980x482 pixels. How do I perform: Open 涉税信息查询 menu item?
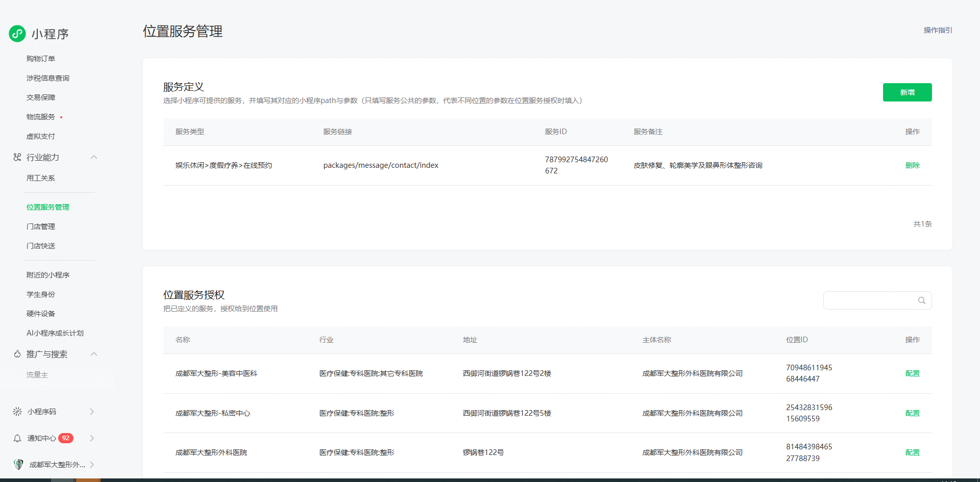click(48, 78)
